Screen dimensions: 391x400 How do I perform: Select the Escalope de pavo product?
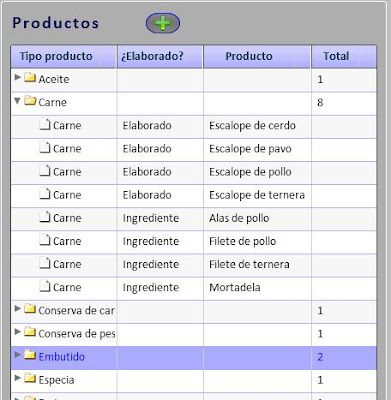tap(250, 149)
